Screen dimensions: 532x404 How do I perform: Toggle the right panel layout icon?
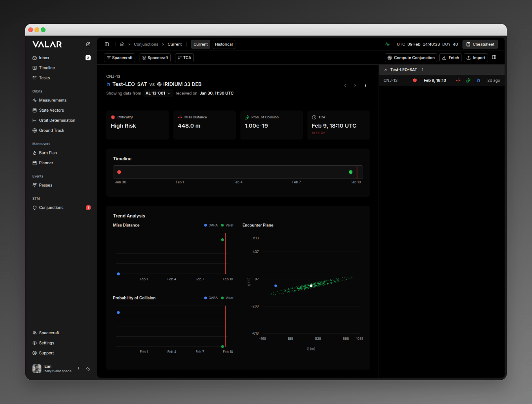point(494,58)
